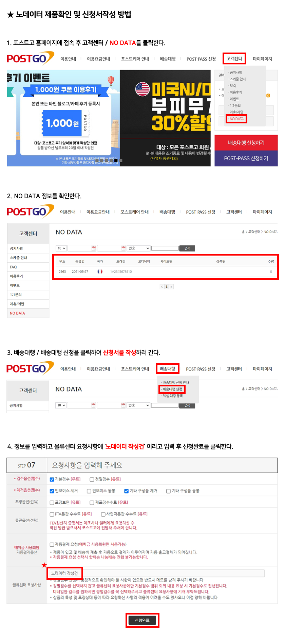Select 배송대행 신청 in the 배송대행 dropdown

[x=172, y=389]
